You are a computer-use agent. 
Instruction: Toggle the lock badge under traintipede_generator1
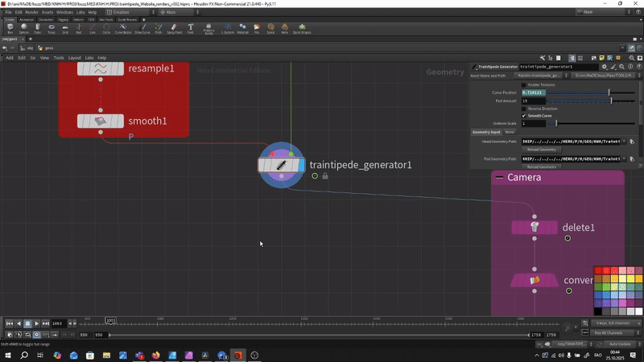(x=325, y=176)
